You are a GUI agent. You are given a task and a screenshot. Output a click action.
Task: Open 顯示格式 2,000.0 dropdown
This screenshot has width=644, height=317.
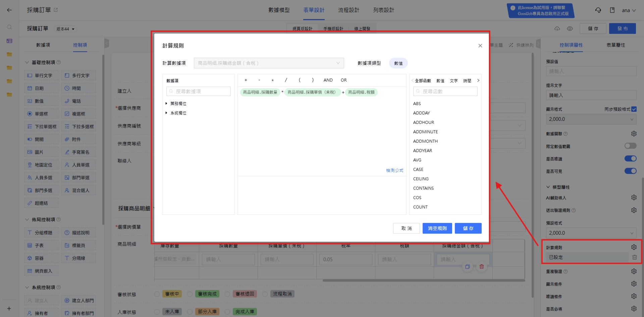click(591, 119)
